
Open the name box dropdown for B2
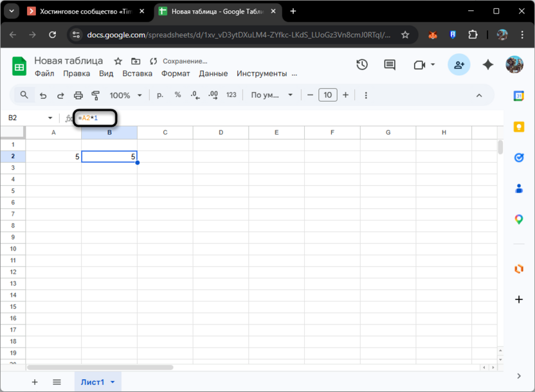click(x=50, y=118)
